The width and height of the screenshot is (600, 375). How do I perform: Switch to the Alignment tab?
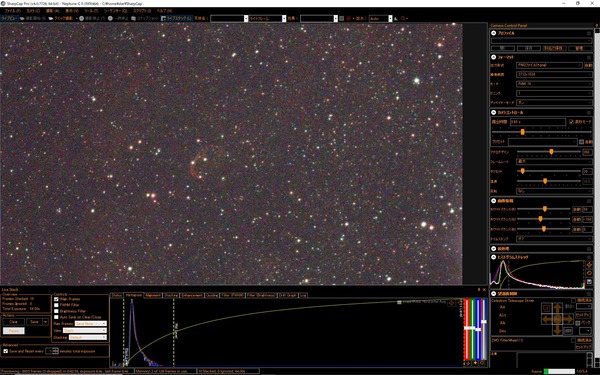tap(153, 295)
